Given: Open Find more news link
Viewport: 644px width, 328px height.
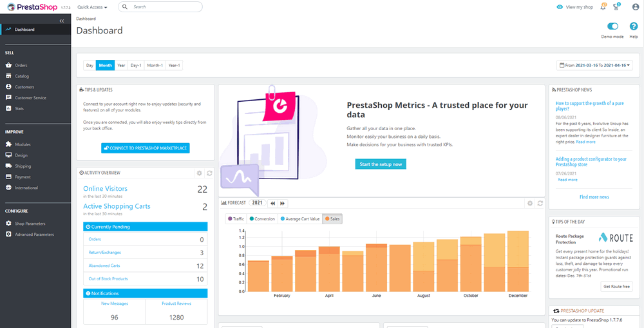Looking at the screenshot, I should point(594,197).
